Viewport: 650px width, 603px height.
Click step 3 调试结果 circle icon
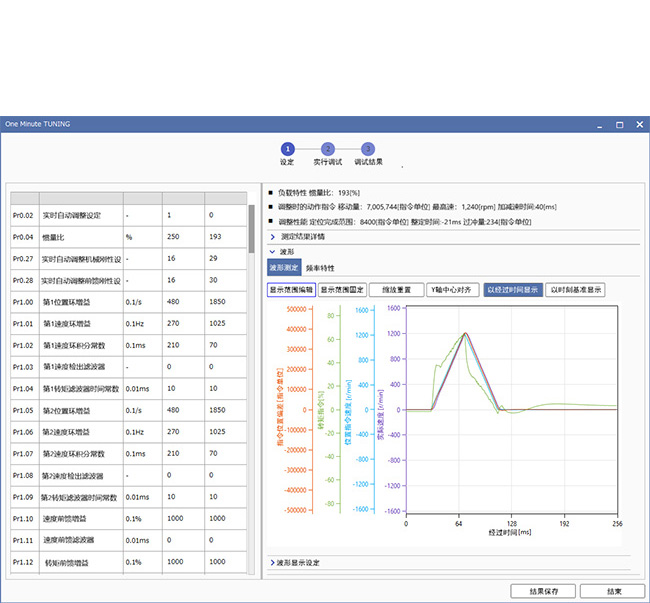(x=368, y=148)
